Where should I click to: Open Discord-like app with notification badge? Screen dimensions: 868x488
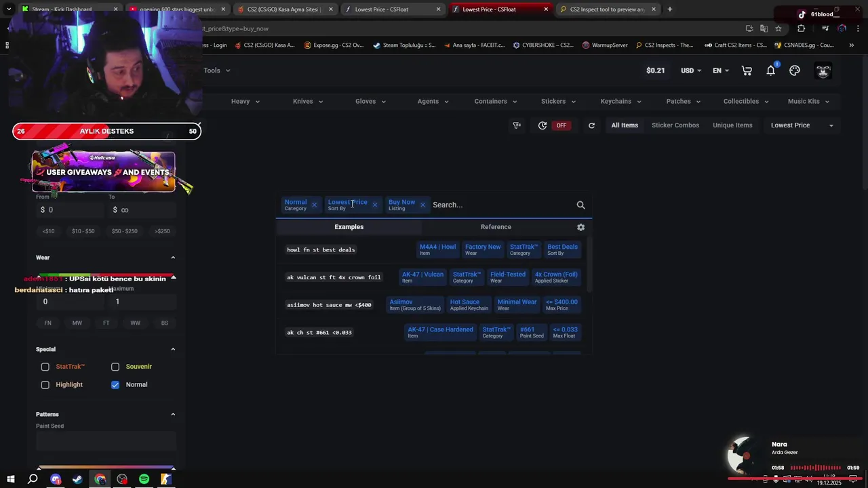(x=56, y=479)
